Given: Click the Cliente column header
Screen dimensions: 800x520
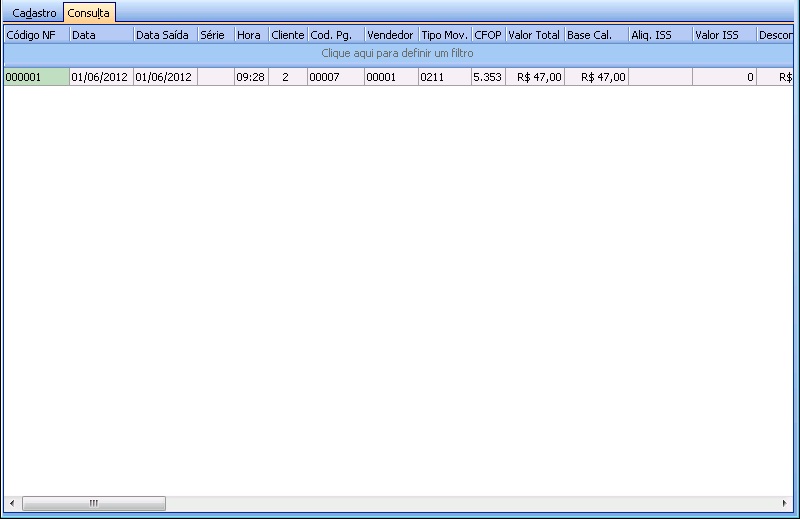Looking at the screenshot, I should (287, 34).
